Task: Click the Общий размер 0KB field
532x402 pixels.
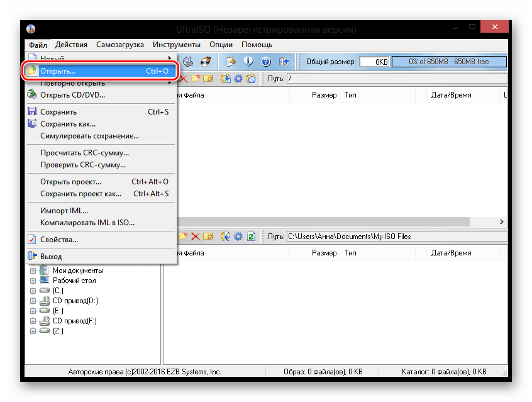Action: pos(374,62)
